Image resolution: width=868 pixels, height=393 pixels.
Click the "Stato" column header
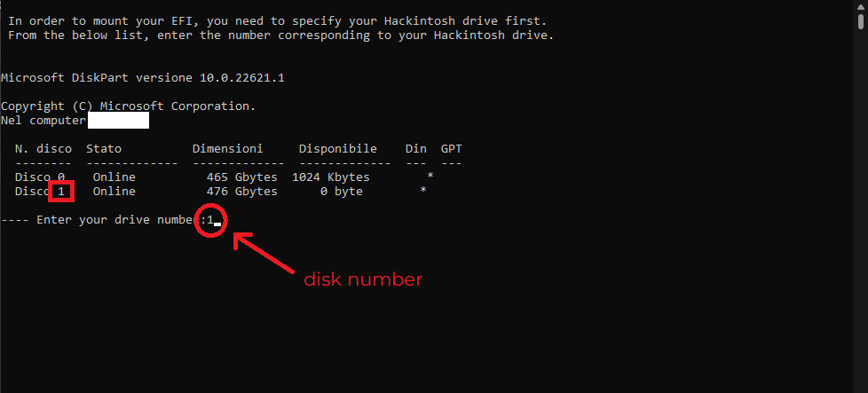[x=104, y=148]
